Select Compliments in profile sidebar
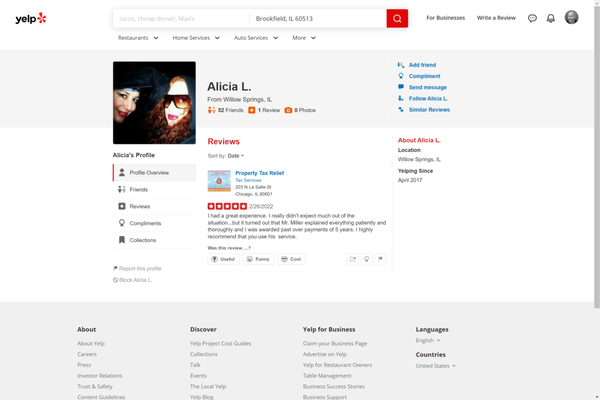The image size is (600, 400). (155, 223)
